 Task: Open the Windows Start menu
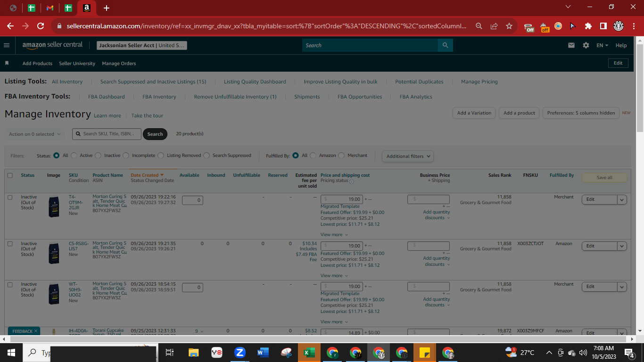point(11,353)
